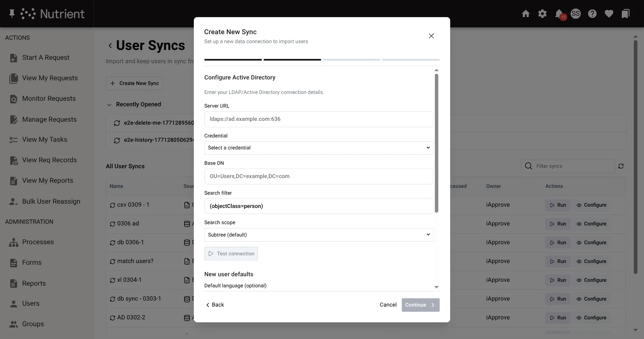Open the settings gear icon
644x339 pixels.
click(x=542, y=14)
